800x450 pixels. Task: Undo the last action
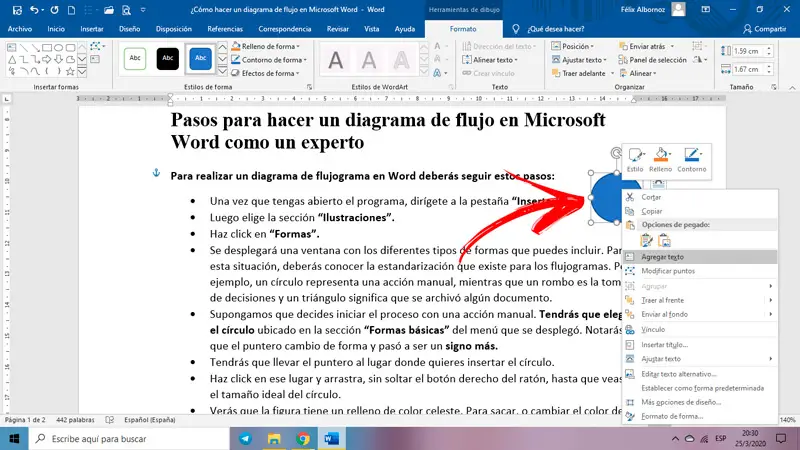click(34, 10)
